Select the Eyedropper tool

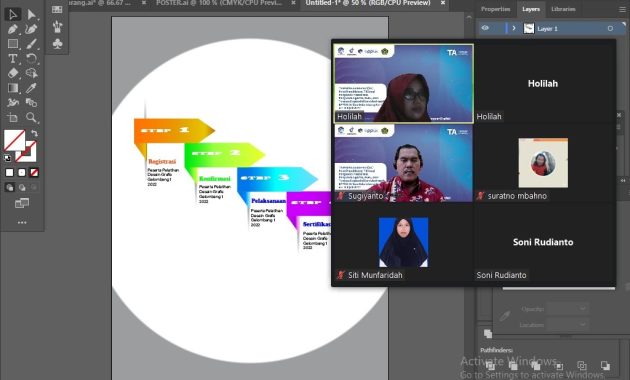coord(31,88)
